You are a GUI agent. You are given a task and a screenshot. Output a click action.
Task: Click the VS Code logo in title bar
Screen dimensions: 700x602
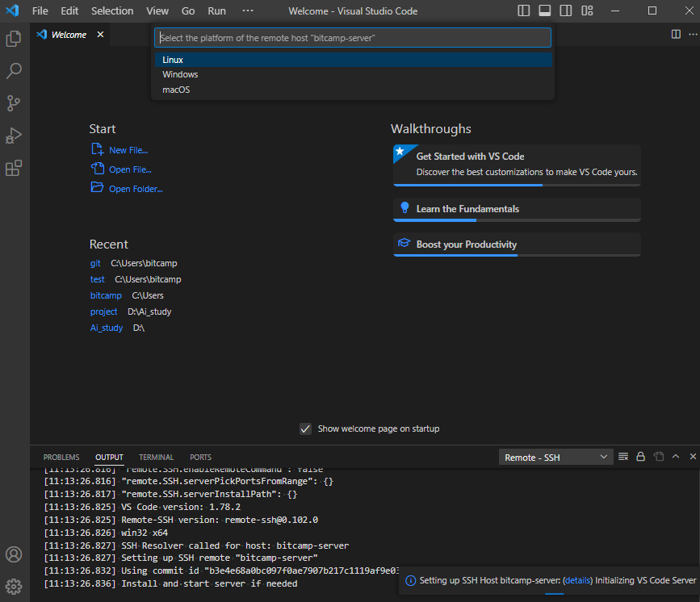pyautogui.click(x=12, y=10)
